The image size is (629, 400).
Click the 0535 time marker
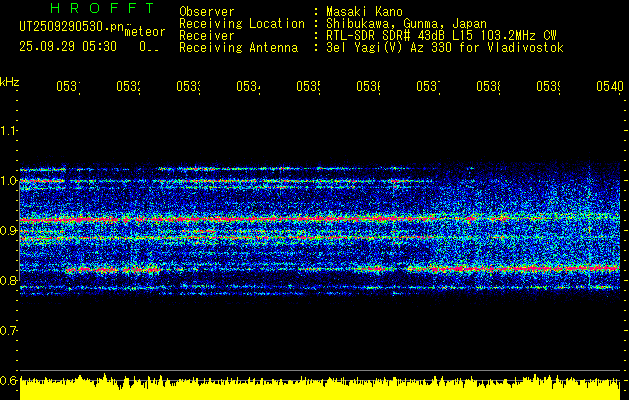308,86
